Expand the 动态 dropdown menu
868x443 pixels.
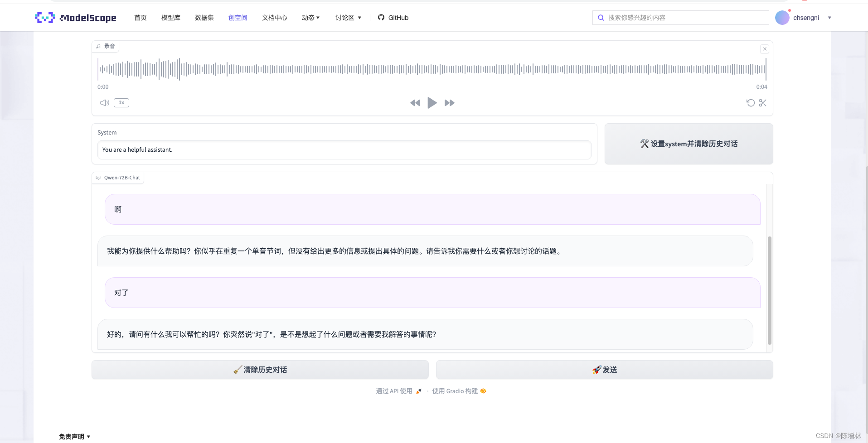pyautogui.click(x=311, y=18)
